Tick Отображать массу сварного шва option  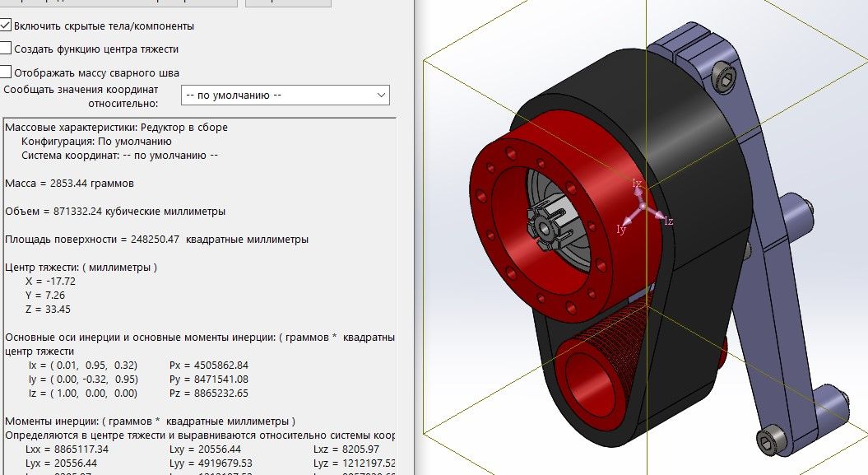pyautogui.click(x=7, y=72)
